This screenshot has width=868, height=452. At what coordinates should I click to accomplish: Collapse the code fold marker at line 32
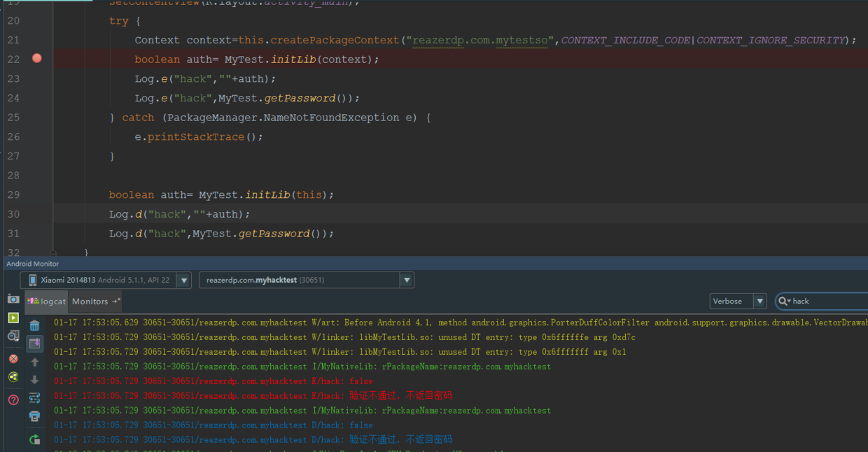52,252
